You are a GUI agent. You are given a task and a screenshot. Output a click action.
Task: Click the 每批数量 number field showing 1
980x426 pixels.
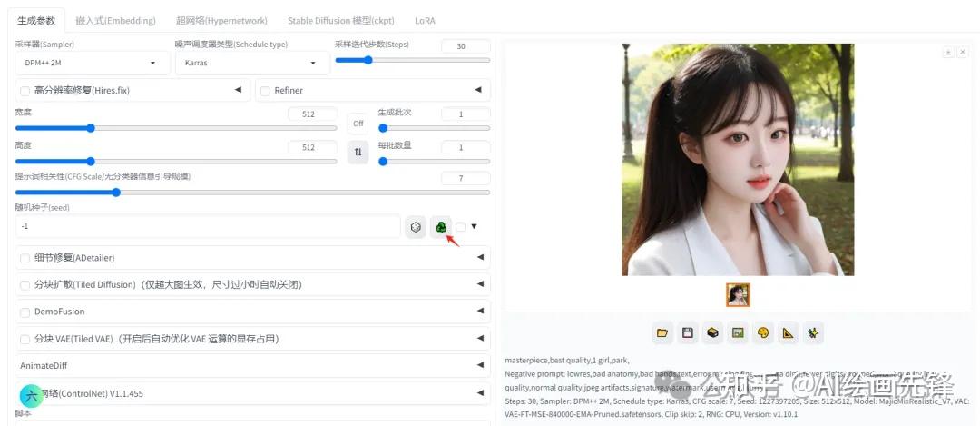tap(465, 148)
